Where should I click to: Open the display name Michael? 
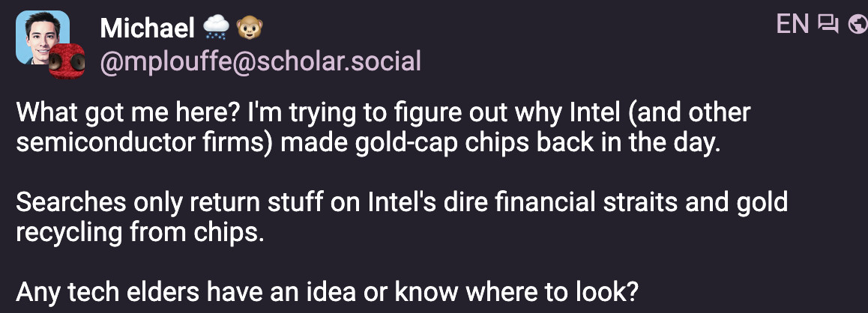pos(146,28)
